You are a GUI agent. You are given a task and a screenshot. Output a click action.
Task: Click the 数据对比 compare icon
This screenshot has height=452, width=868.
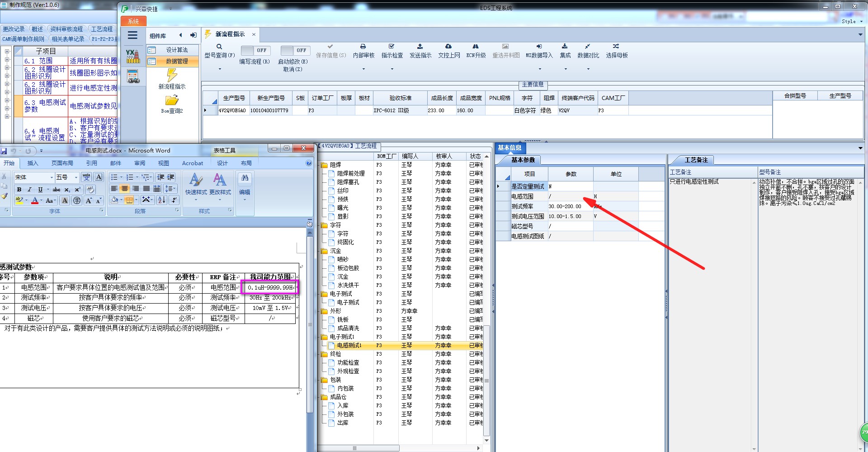click(x=587, y=47)
